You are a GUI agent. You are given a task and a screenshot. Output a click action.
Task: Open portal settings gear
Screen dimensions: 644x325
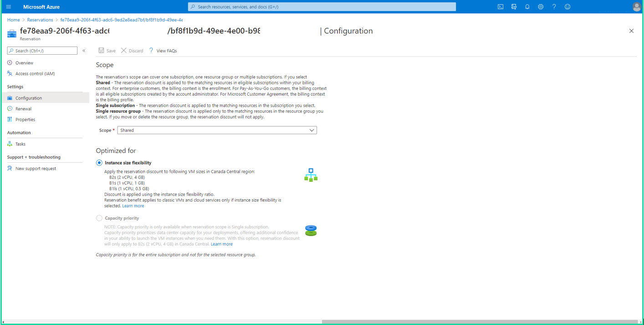(x=541, y=7)
